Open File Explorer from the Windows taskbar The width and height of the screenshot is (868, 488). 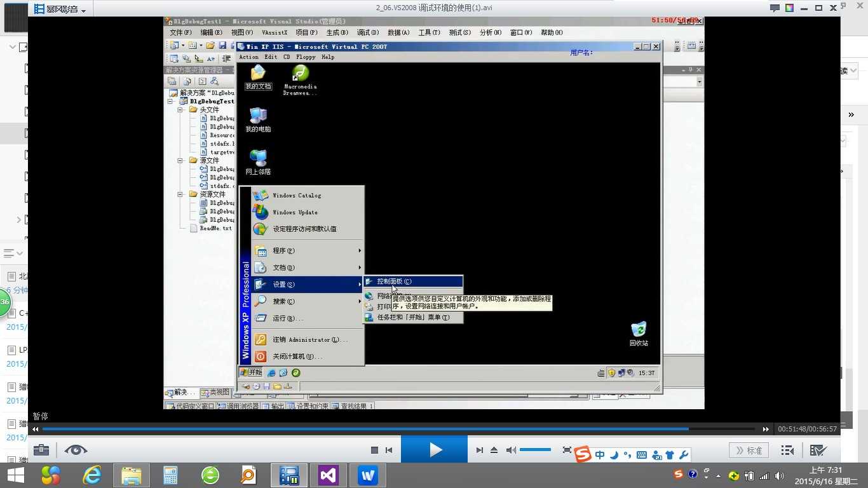click(131, 475)
